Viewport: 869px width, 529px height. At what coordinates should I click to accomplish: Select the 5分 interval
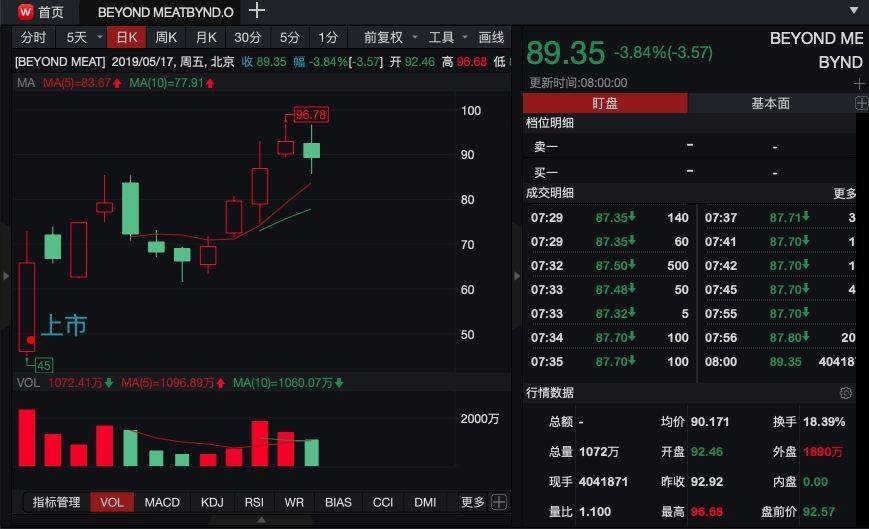click(289, 37)
